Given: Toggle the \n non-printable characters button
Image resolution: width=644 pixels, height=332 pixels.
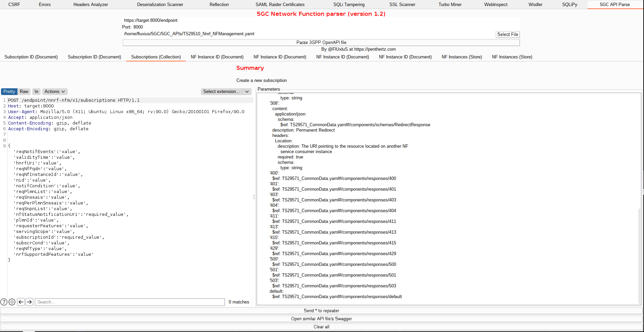Looking at the screenshot, I should tap(36, 92).
